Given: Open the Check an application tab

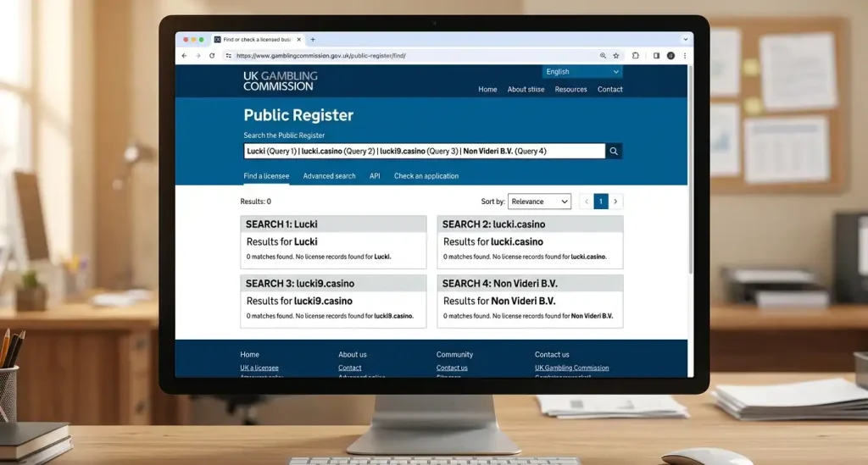Looking at the screenshot, I should [x=426, y=176].
